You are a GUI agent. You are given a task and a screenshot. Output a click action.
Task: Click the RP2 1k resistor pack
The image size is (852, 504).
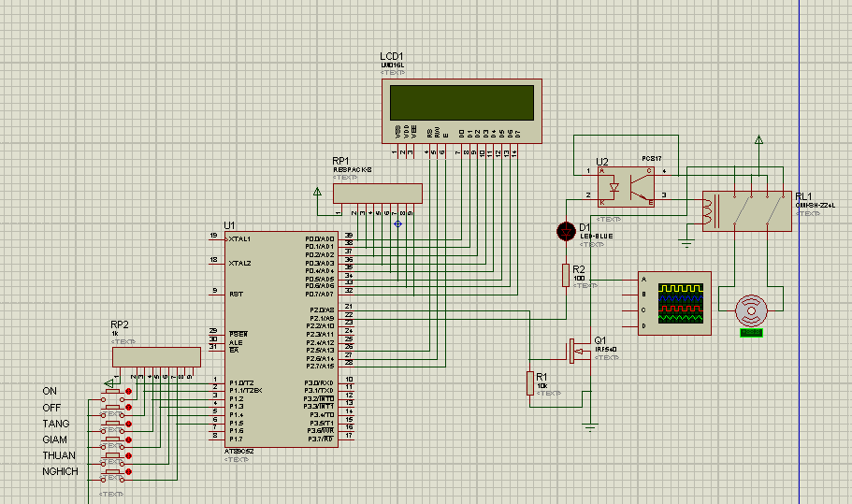tap(156, 357)
